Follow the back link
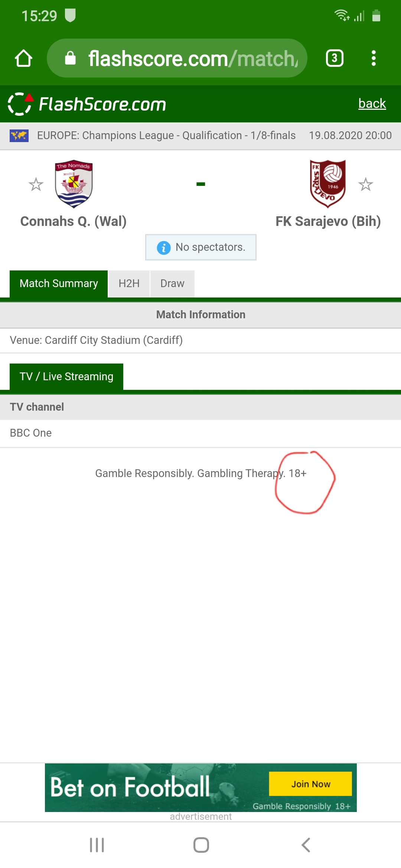This screenshot has height=868, width=401. coord(372,103)
